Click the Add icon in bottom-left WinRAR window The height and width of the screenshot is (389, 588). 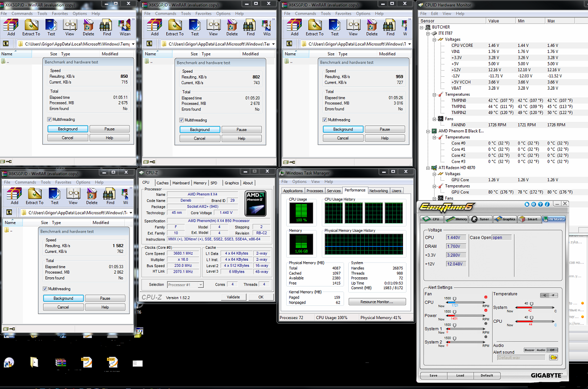coord(15,196)
